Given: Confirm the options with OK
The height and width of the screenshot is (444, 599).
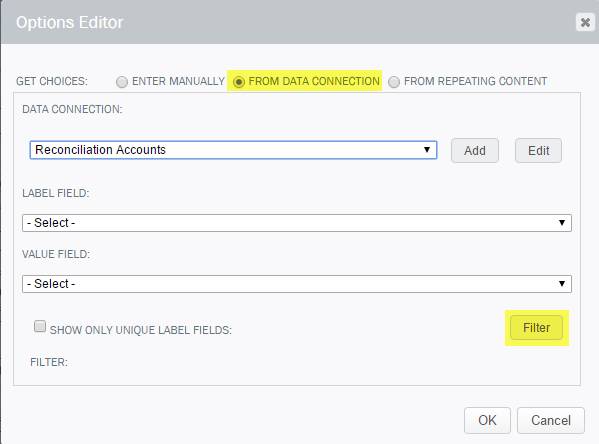Looking at the screenshot, I should [x=487, y=420].
